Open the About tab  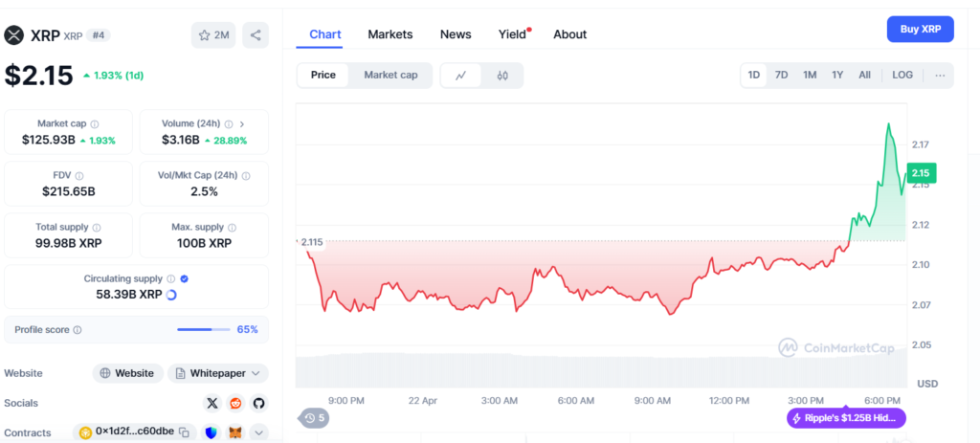[570, 34]
